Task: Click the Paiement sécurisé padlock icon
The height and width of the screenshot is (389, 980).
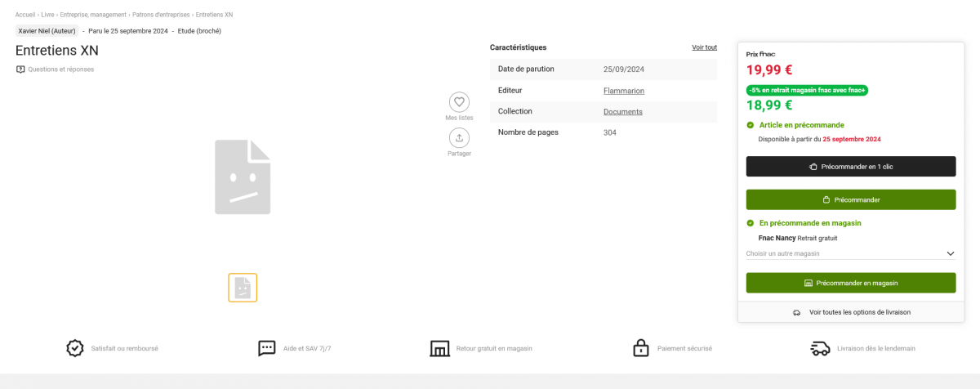Action: pyautogui.click(x=641, y=348)
